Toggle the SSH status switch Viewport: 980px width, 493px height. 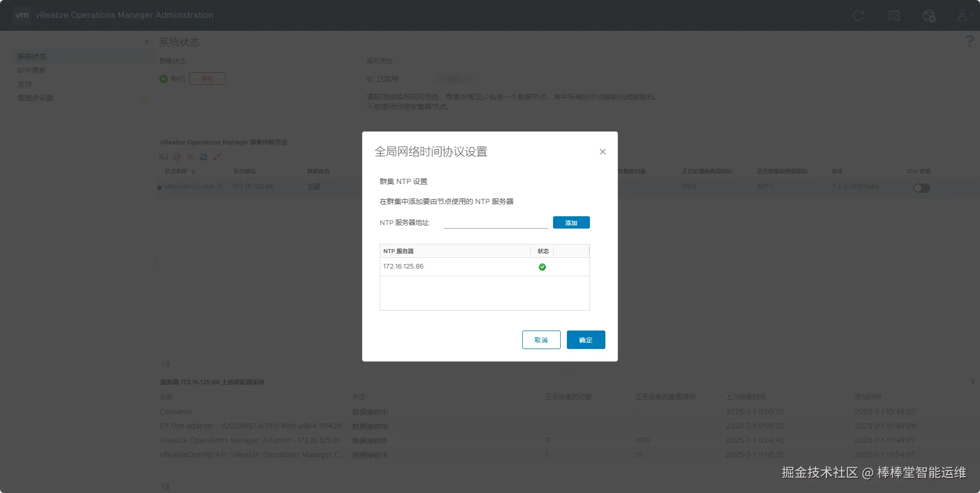922,188
